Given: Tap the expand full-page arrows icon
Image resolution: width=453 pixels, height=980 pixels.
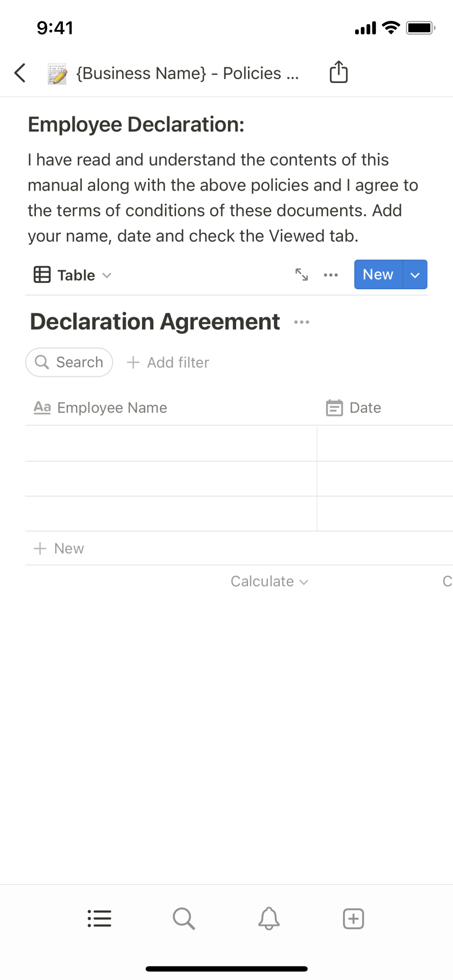Looking at the screenshot, I should [302, 275].
